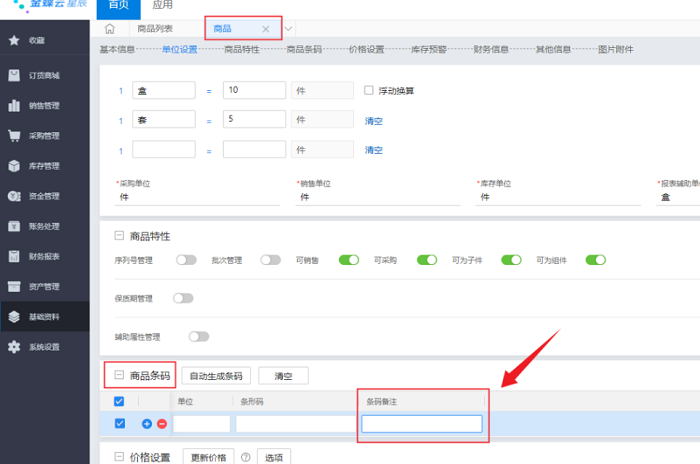Open 库存管理 sidebar module

click(44, 165)
